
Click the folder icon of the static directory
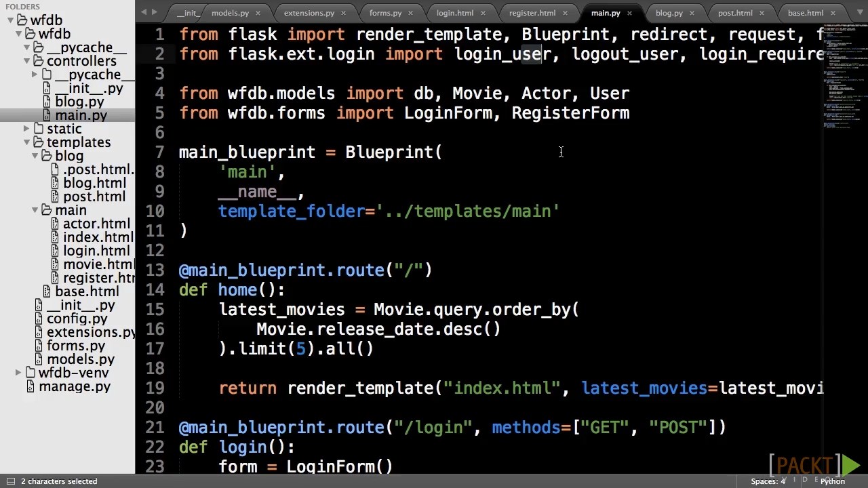coord(39,129)
